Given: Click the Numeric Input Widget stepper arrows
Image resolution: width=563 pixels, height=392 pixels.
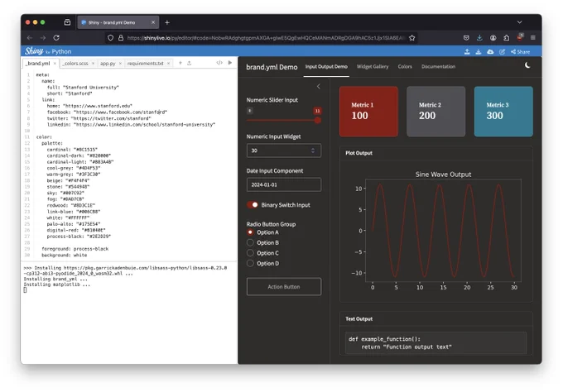Looking at the screenshot, I should [313, 151].
